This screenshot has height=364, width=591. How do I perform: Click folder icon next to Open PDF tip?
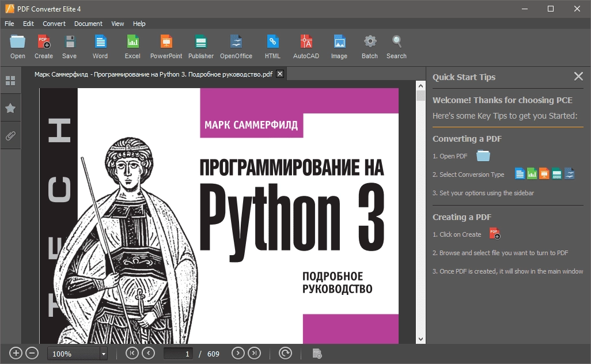[483, 156]
